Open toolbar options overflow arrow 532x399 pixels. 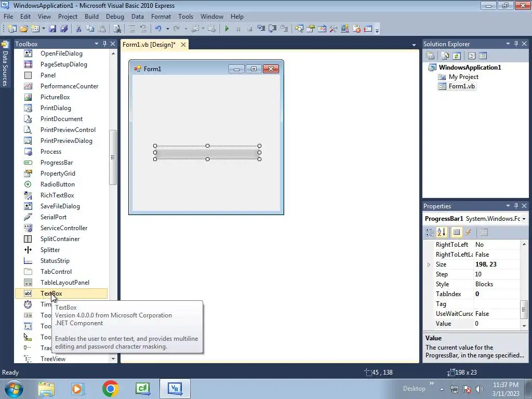(377, 30)
